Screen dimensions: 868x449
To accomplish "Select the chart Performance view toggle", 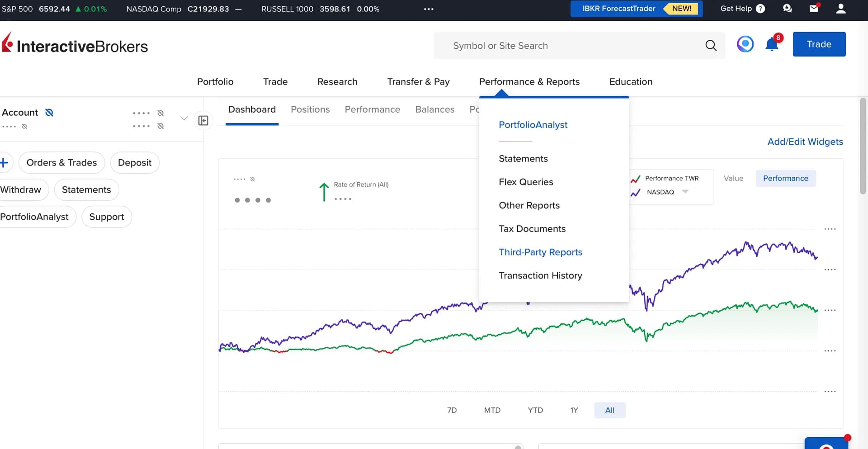I will pyautogui.click(x=786, y=178).
